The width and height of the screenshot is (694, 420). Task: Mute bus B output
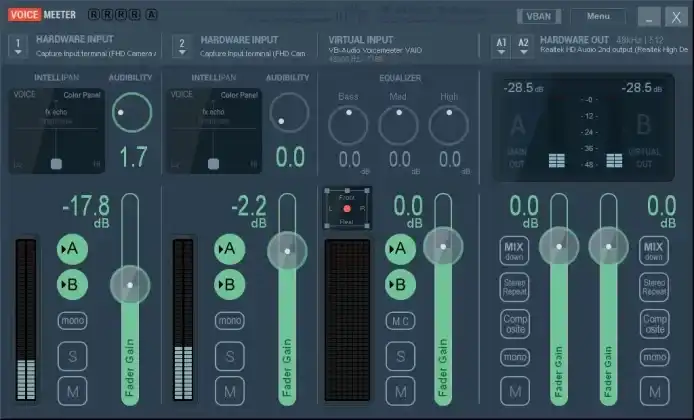[x=654, y=391]
